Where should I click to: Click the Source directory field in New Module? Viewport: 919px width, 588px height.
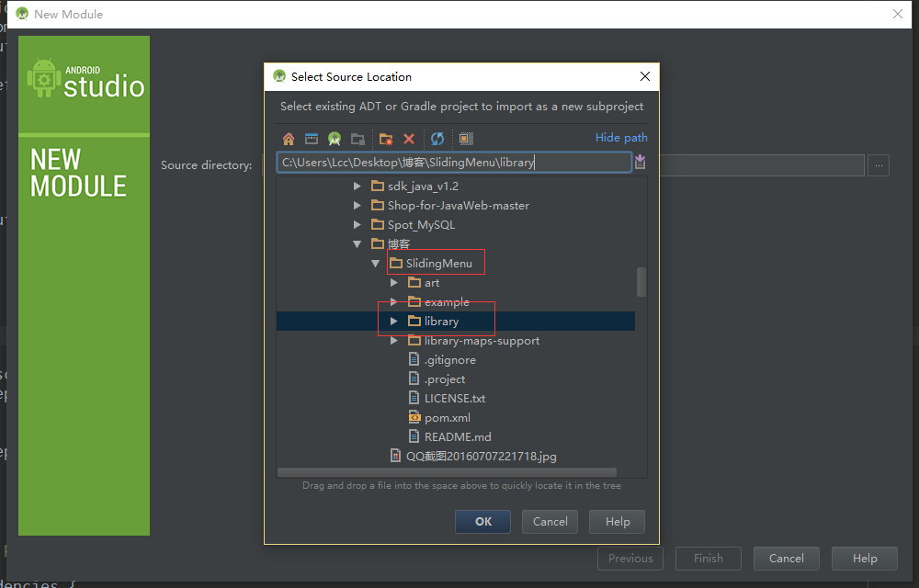762,165
